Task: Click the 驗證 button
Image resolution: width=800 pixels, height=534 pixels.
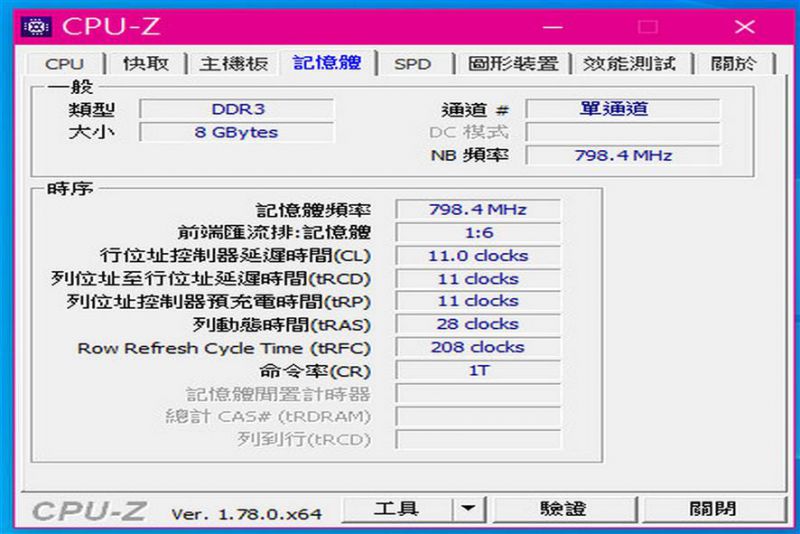Action: click(x=564, y=509)
